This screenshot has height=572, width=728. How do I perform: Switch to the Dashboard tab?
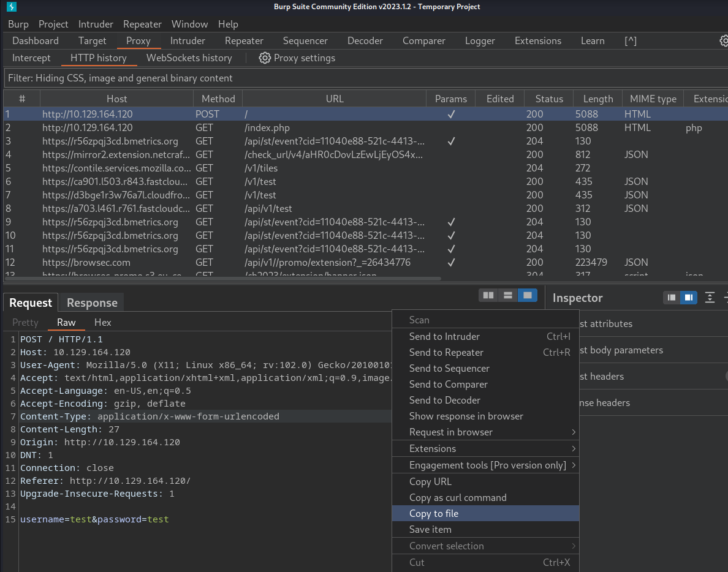[x=36, y=41]
